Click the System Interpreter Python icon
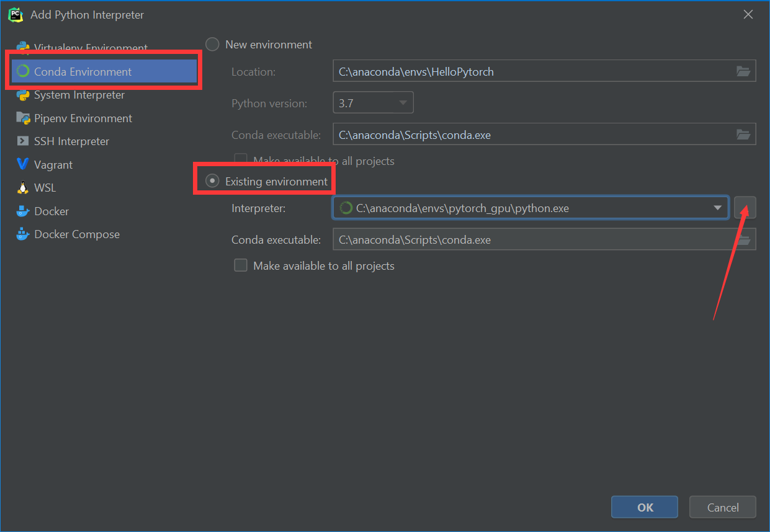 [23, 95]
